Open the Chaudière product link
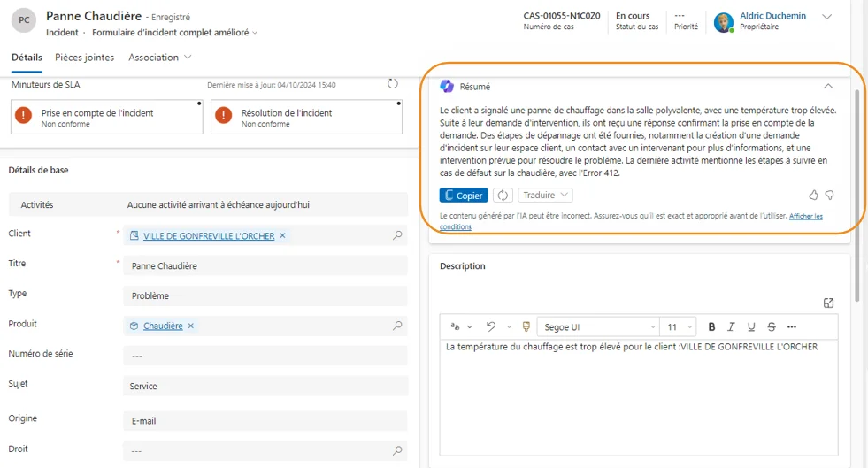Viewport: 868px width, 468px height. (163, 326)
